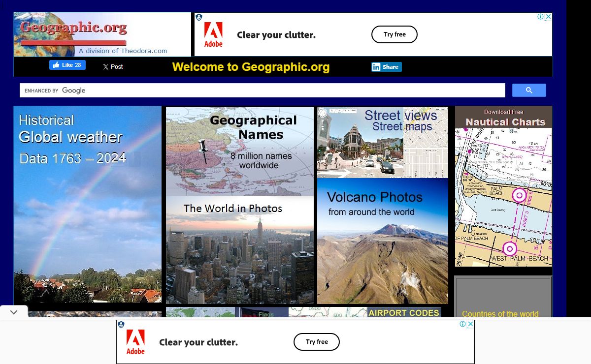Click the blue search magnifier button

point(529,91)
